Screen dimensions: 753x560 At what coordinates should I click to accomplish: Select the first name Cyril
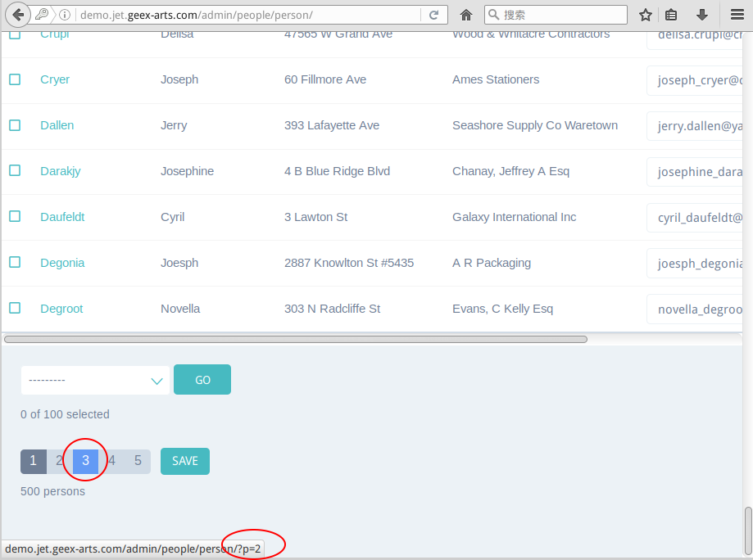pos(172,217)
